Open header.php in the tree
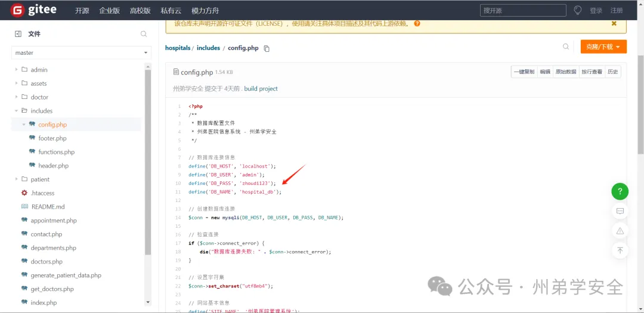This screenshot has width=644, height=313. pos(54,166)
